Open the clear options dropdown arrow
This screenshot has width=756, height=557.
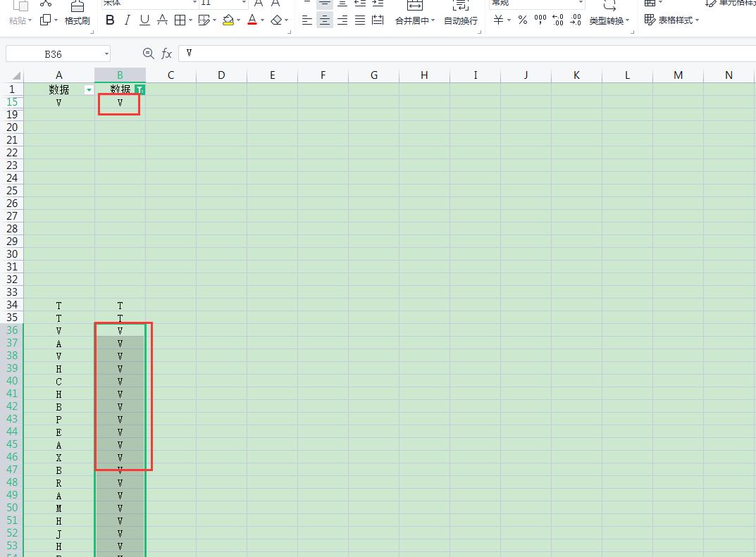pyautogui.click(x=287, y=20)
